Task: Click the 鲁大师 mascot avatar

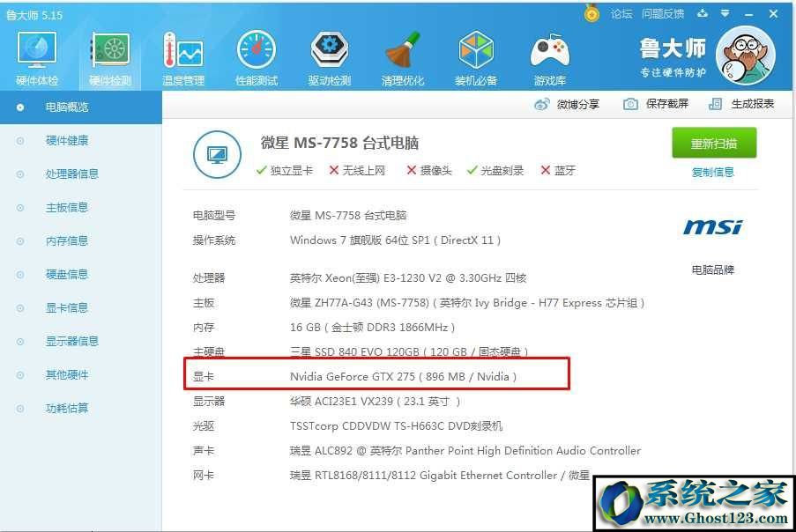Action: (746, 55)
